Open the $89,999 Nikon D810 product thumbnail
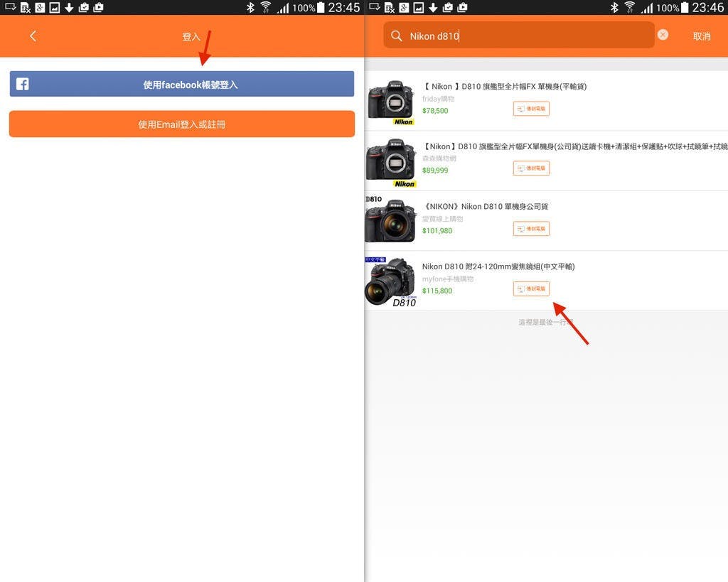This screenshot has width=728, height=582. pyautogui.click(x=391, y=163)
